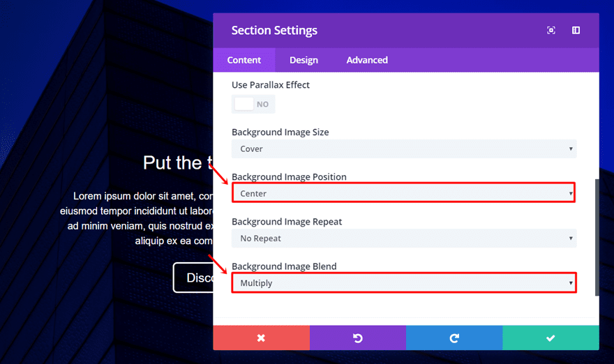The width and height of the screenshot is (614, 364).
Task: Expand the Background Image Repeat dropdown
Action: [x=404, y=238]
